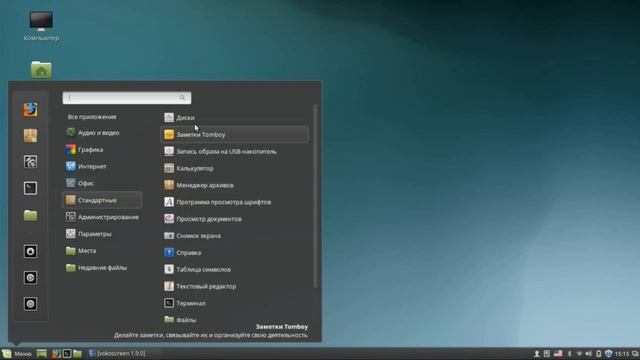Open the Диски application
Viewport: 640px width, 360px height.
tap(235, 118)
